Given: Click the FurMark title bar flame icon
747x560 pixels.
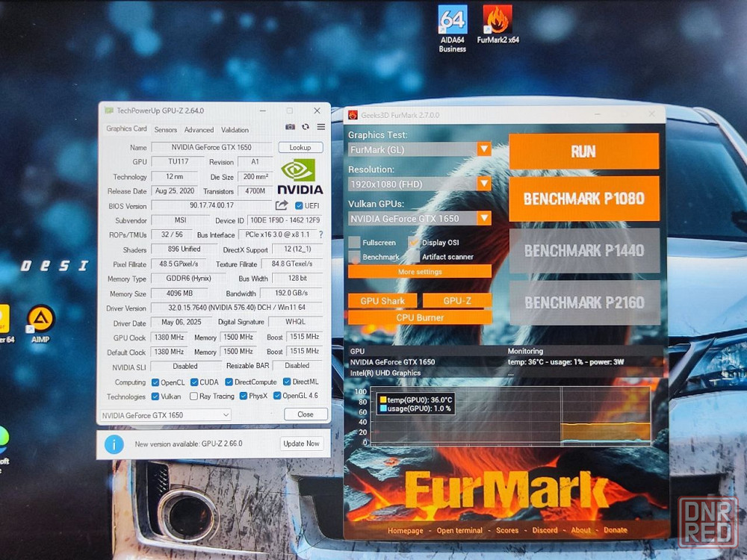Looking at the screenshot, I should 353,115.
